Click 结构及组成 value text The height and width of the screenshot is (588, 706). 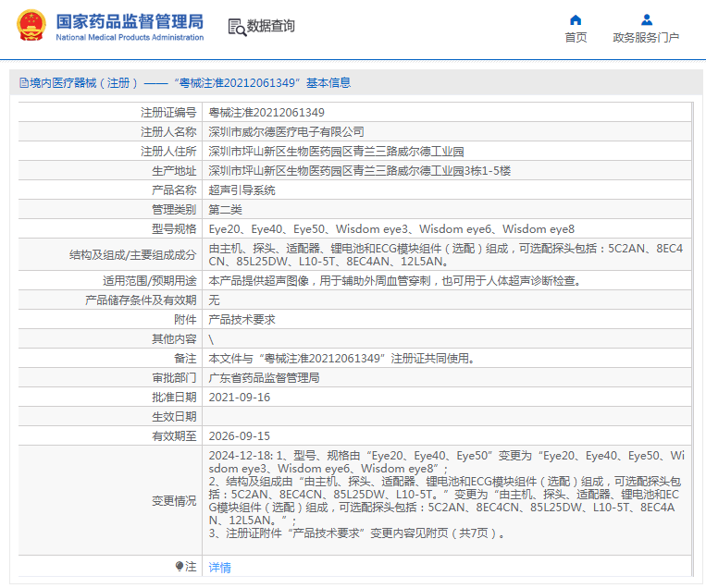pyautogui.click(x=446, y=254)
